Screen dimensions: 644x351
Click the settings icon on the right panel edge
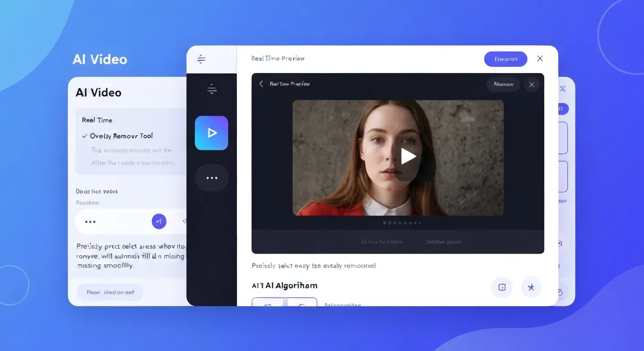pos(560,243)
